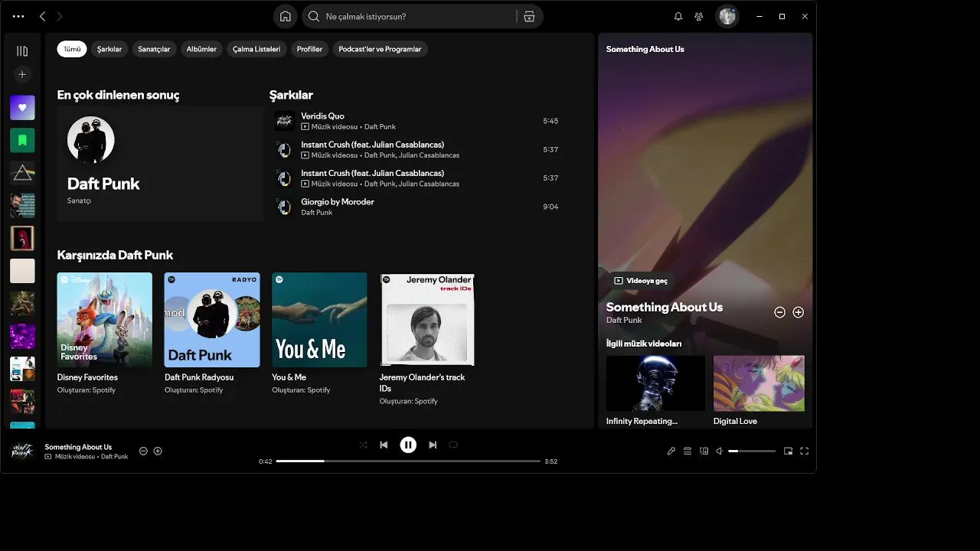The width and height of the screenshot is (980, 551).
Task: Skip to the next track
Action: click(433, 445)
